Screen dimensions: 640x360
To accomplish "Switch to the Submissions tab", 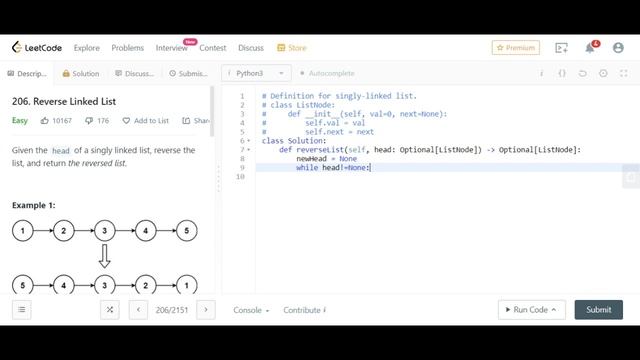I will click(188, 73).
